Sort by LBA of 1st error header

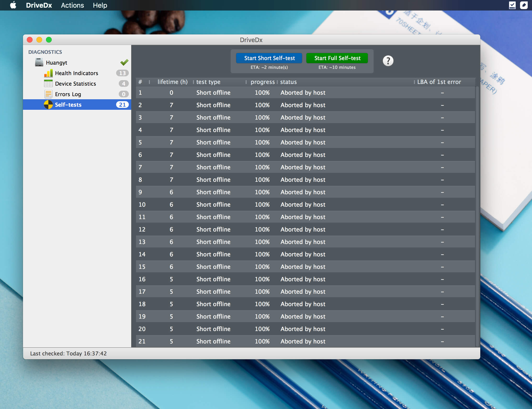pos(445,82)
